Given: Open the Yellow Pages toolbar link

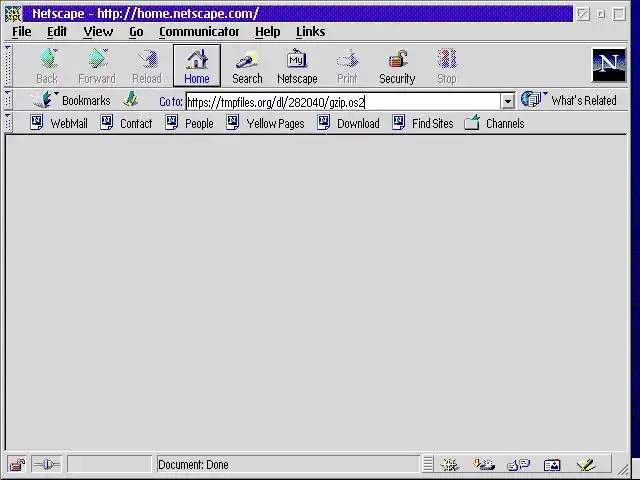Looking at the screenshot, I should coord(265,123).
